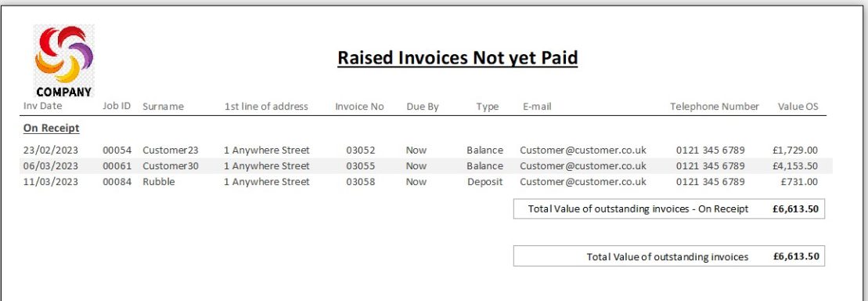
Task: Select the report title Raised Invoices Not yet Paid
Action: 458,58
